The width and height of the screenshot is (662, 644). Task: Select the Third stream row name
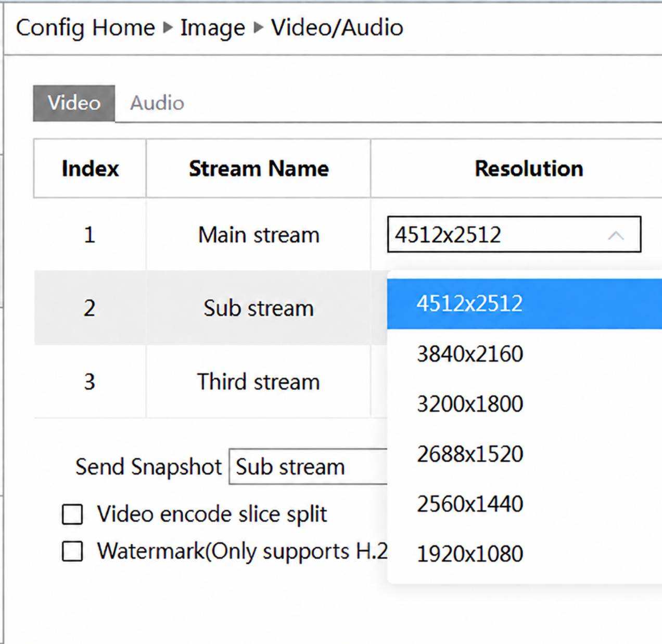pos(259,382)
